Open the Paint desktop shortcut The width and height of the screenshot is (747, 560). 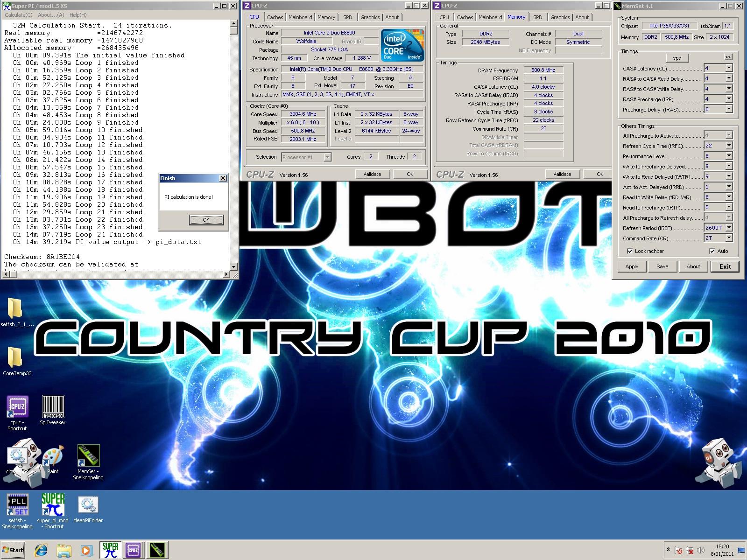[x=52, y=455]
